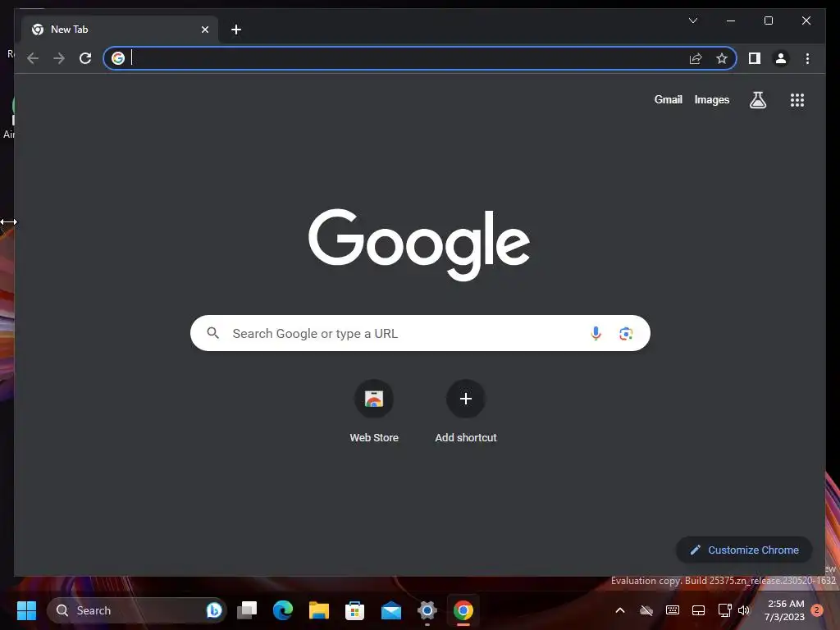Minimize the Chrome window
The width and height of the screenshot is (840, 630).
pyautogui.click(x=731, y=21)
